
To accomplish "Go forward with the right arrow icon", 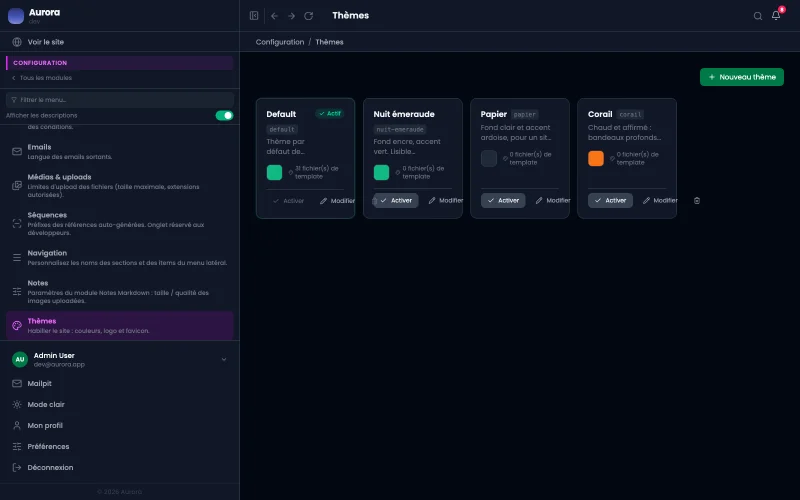I will coord(291,16).
